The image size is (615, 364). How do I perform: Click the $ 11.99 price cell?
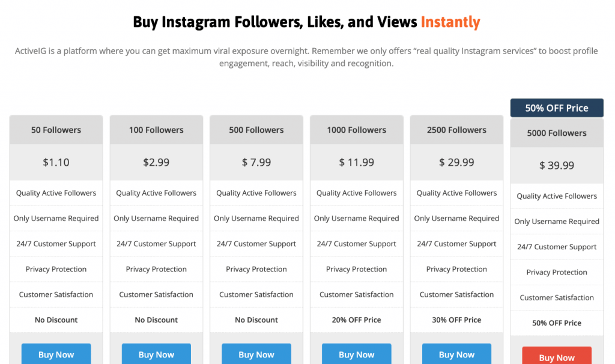356,162
